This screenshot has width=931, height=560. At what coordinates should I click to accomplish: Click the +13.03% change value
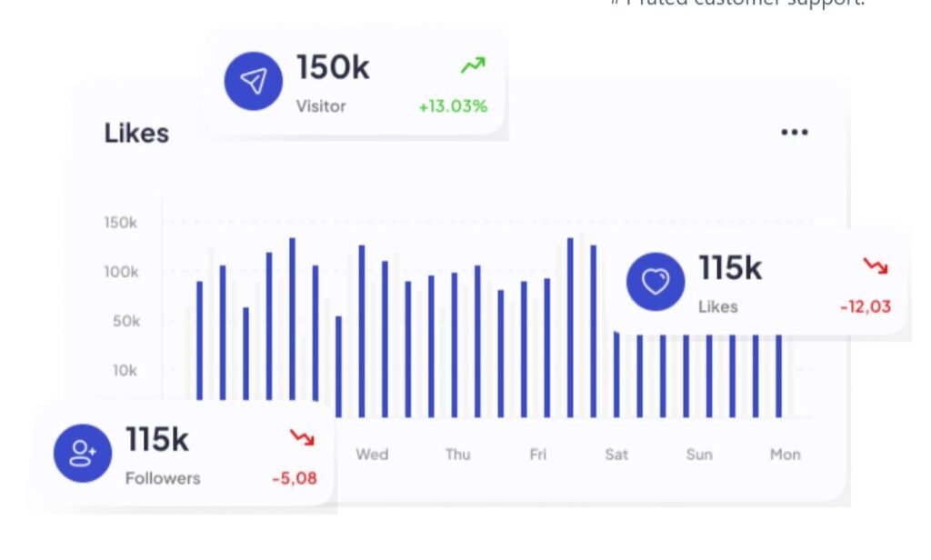(x=453, y=106)
